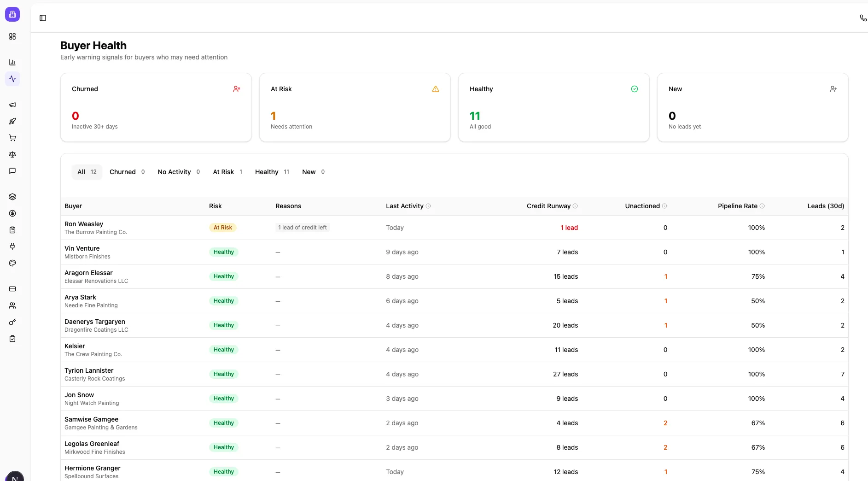Click the info icon next to Credit Runway
Image resolution: width=868 pixels, height=481 pixels.
tap(575, 206)
